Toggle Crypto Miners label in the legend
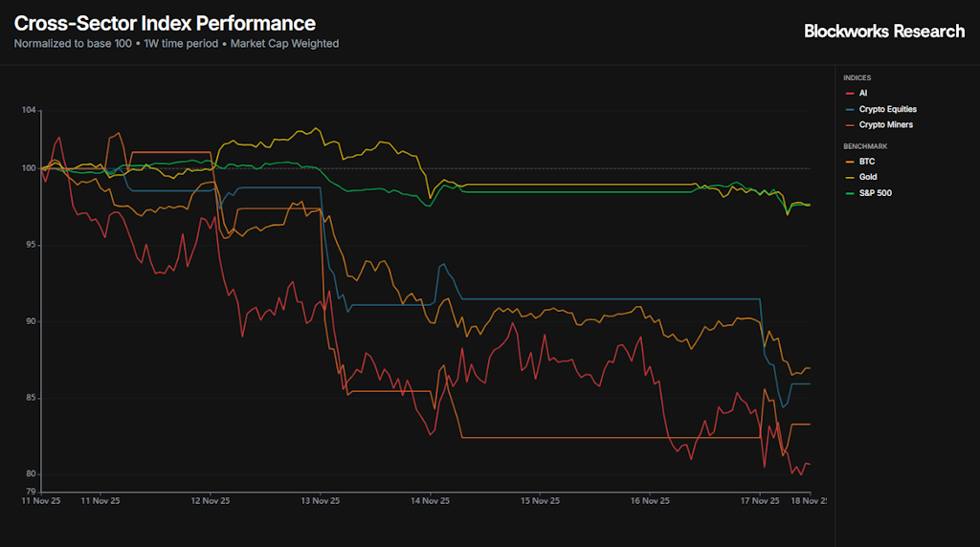980x547 pixels. pos(885,124)
